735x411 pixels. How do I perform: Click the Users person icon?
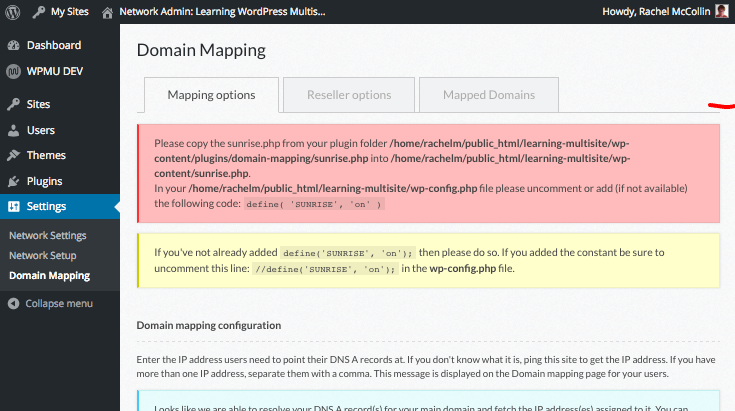click(x=14, y=130)
